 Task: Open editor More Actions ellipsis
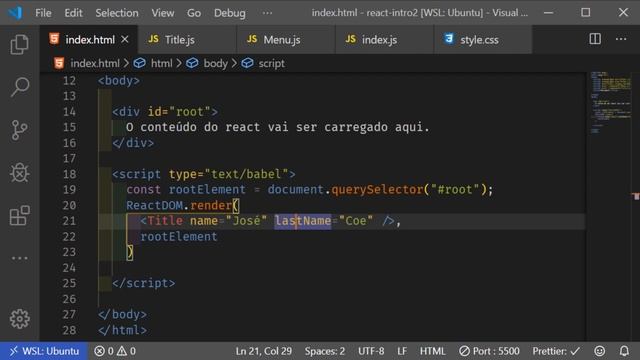pos(621,39)
